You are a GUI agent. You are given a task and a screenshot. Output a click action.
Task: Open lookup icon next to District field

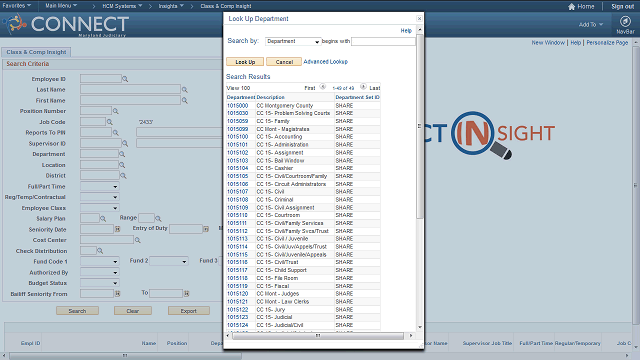[x=123, y=176]
